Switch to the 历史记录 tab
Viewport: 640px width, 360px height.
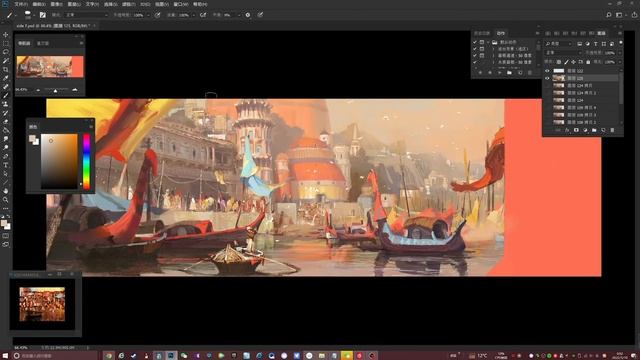tap(482, 33)
